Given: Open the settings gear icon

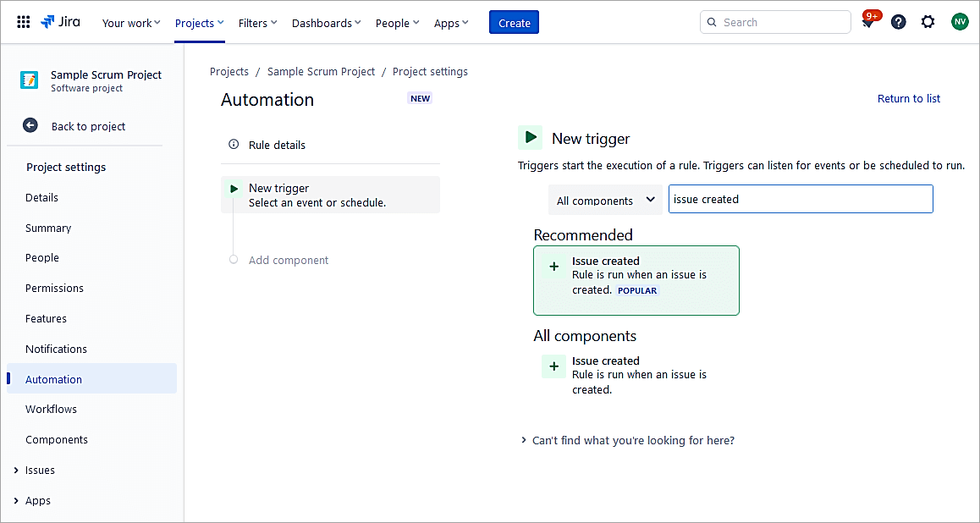Looking at the screenshot, I should pyautogui.click(x=928, y=22).
